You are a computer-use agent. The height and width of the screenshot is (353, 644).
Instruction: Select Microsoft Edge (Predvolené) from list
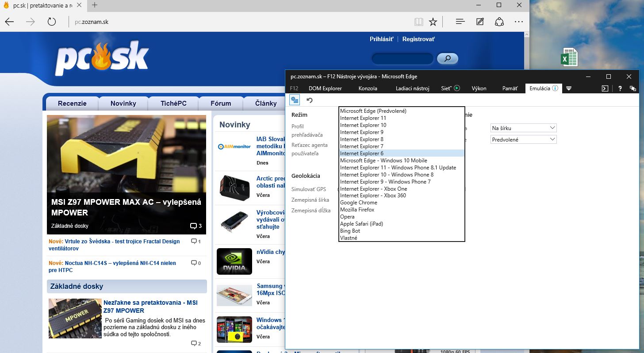coord(402,111)
